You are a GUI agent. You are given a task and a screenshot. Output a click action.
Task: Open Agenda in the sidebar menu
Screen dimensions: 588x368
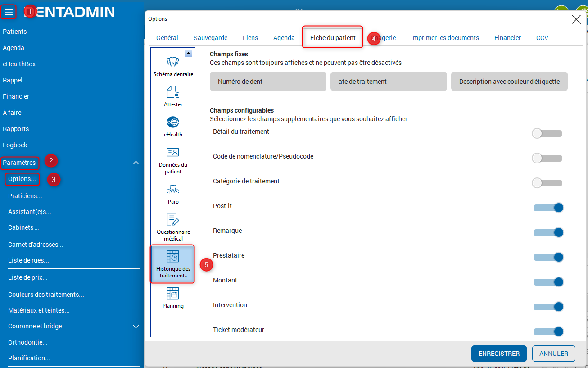14,48
